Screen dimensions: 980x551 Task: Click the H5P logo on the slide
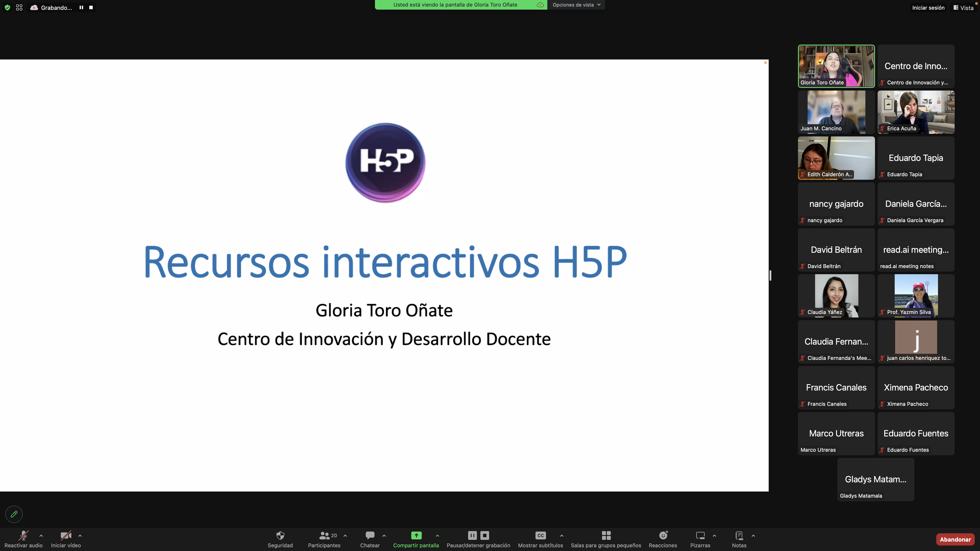385,163
